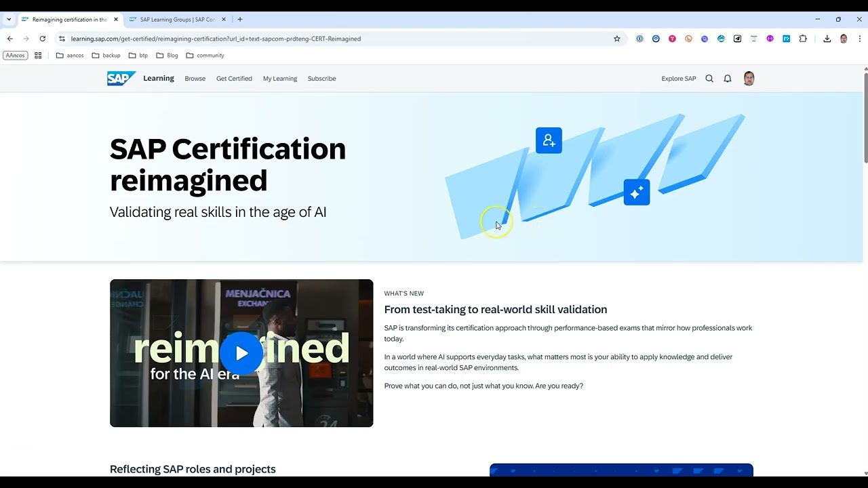868x488 pixels.
Task: Open the backup bookmarks folder
Action: click(x=106, y=56)
